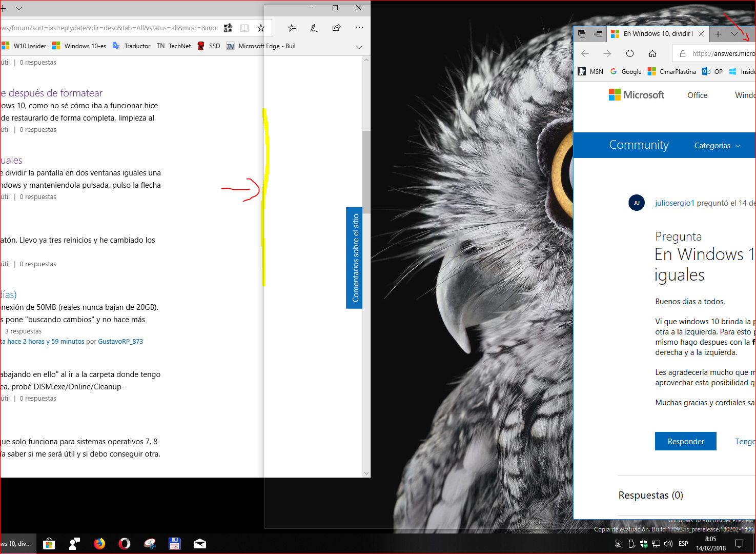
Task: Click 'hace 2 horas y 59 minutos' link
Action: pyautogui.click(x=46, y=341)
